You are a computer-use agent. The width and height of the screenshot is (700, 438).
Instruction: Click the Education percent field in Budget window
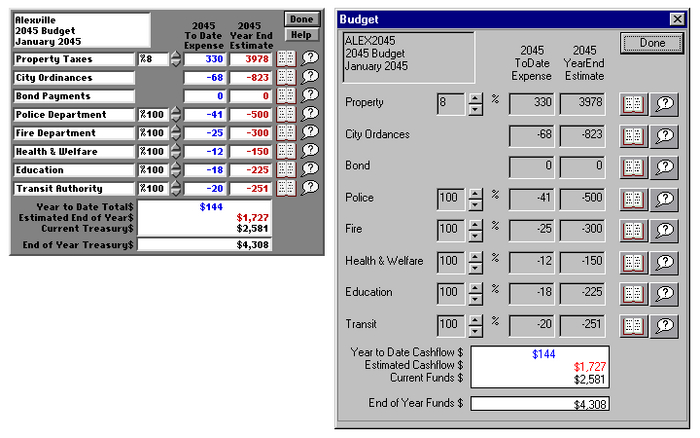(451, 293)
